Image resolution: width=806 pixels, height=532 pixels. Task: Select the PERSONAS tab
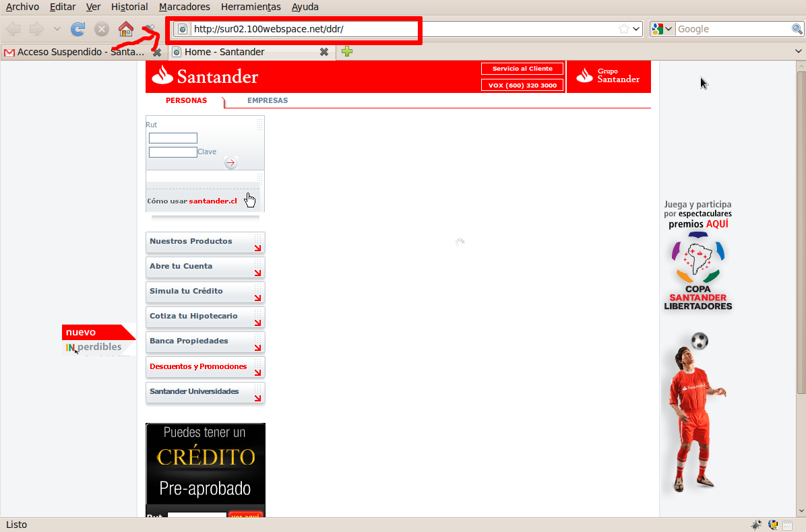tap(186, 100)
